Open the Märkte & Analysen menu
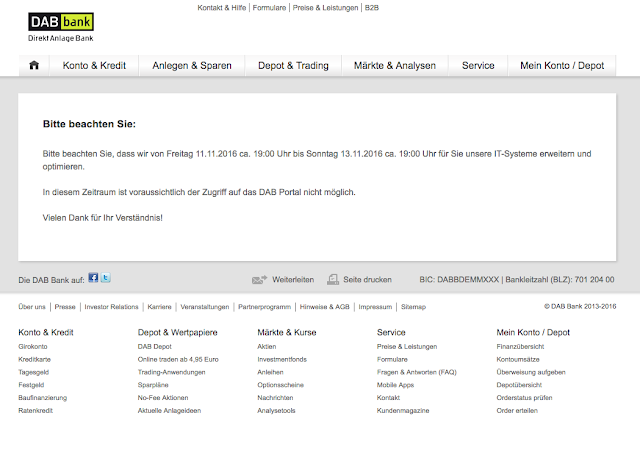This screenshot has width=640, height=469. click(395, 66)
